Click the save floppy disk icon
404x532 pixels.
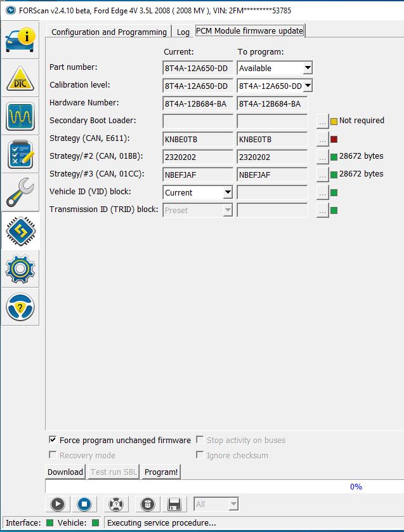point(174,504)
